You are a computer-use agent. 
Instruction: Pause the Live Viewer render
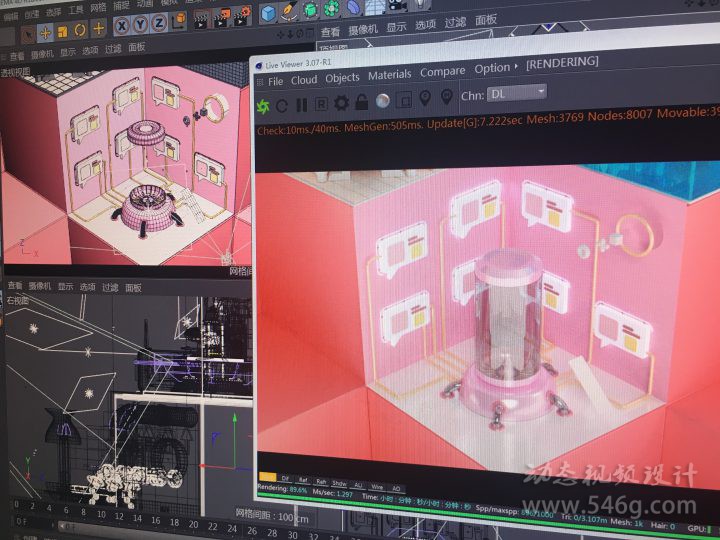pyautogui.click(x=301, y=105)
